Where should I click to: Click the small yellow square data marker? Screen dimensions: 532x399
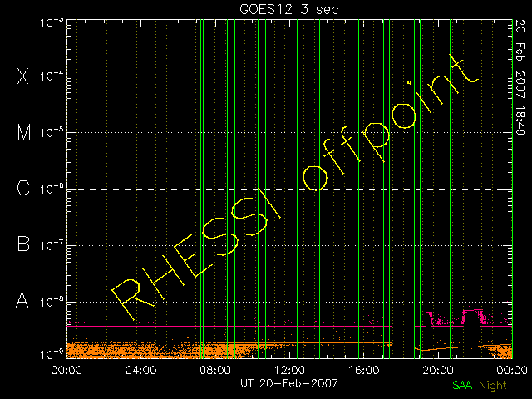[410, 82]
